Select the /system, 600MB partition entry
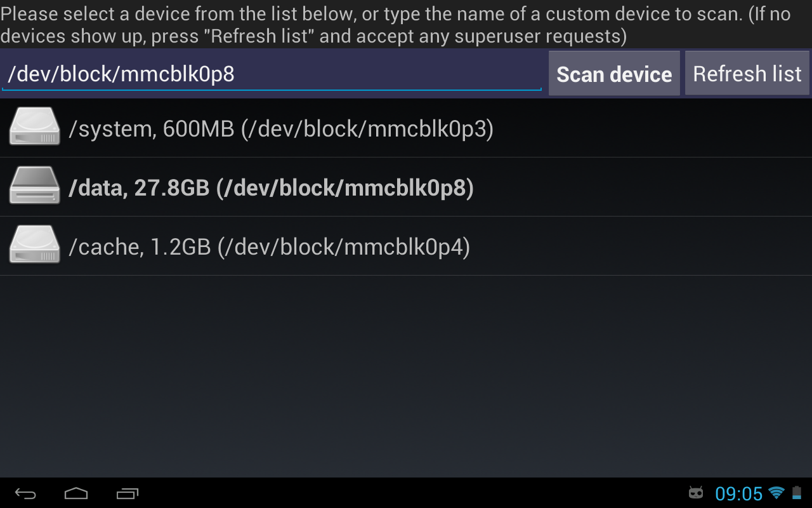The width and height of the screenshot is (812, 508). click(282, 128)
